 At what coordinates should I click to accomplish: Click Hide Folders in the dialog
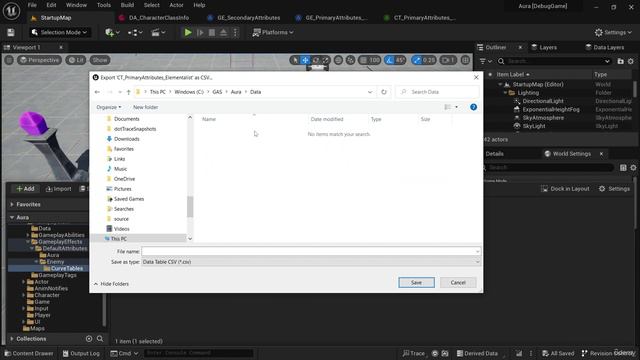[x=111, y=284]
